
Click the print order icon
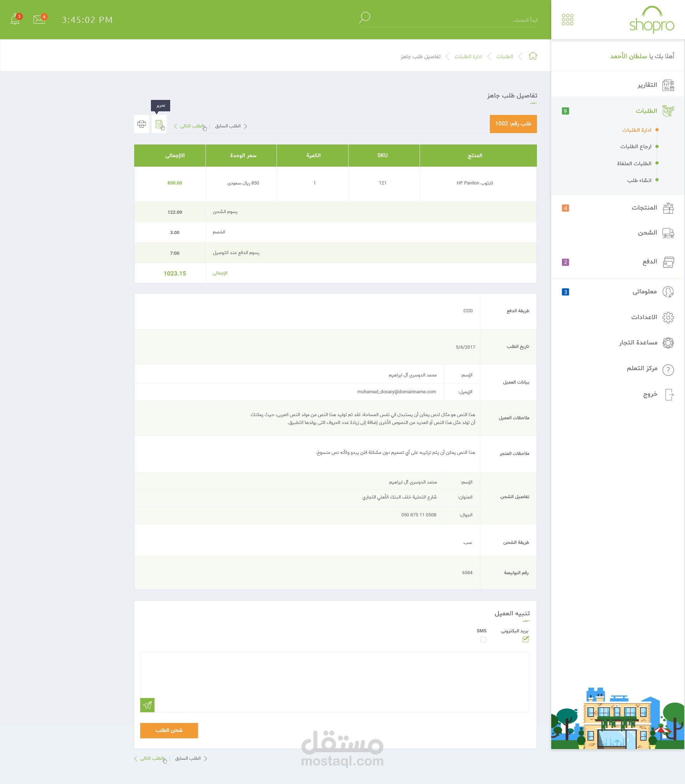[141, 124]
